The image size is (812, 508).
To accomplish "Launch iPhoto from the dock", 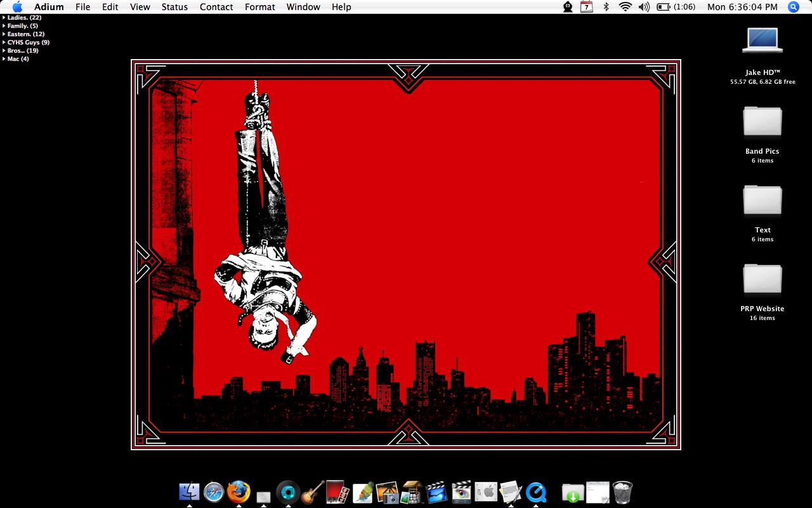I will (x=387, y=492).
